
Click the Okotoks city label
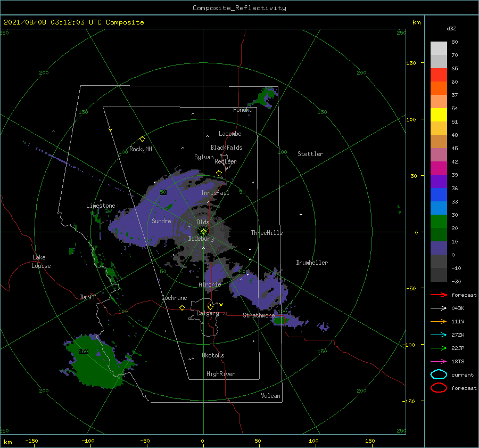click(213, 355)
